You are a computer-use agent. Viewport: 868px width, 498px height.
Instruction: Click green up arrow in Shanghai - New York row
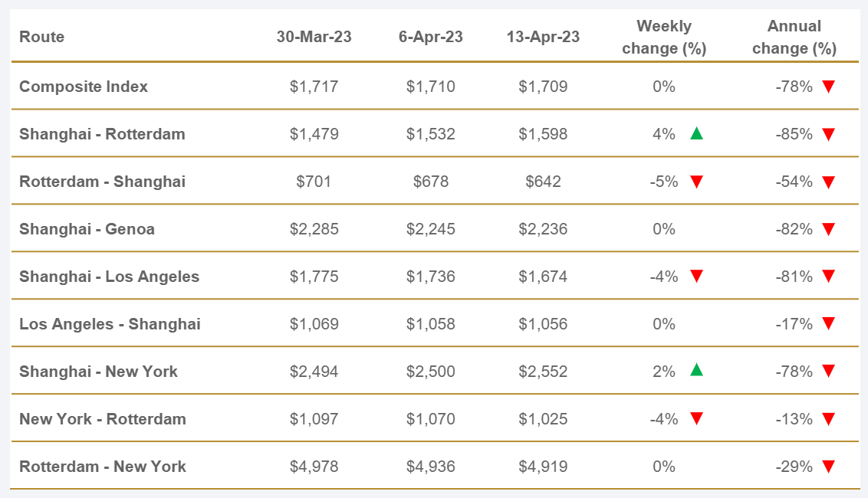coord(696,372)
